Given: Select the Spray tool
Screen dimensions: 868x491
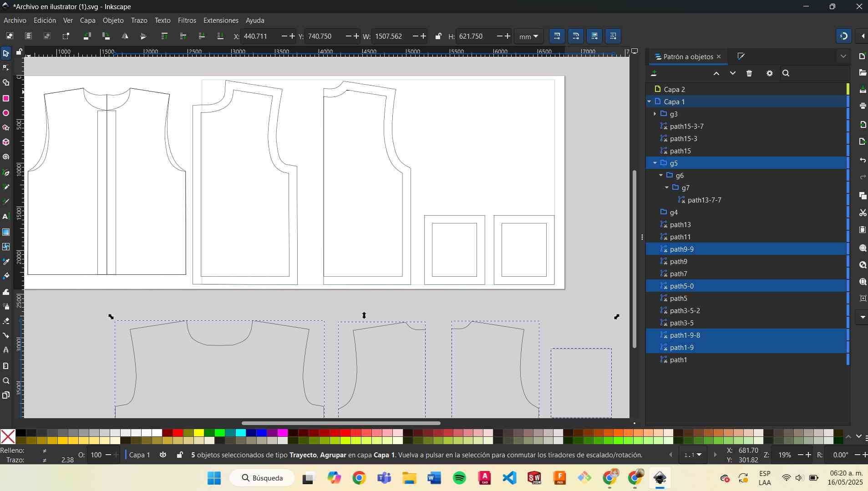Looking at the screenshot, I should pos(6,306).
